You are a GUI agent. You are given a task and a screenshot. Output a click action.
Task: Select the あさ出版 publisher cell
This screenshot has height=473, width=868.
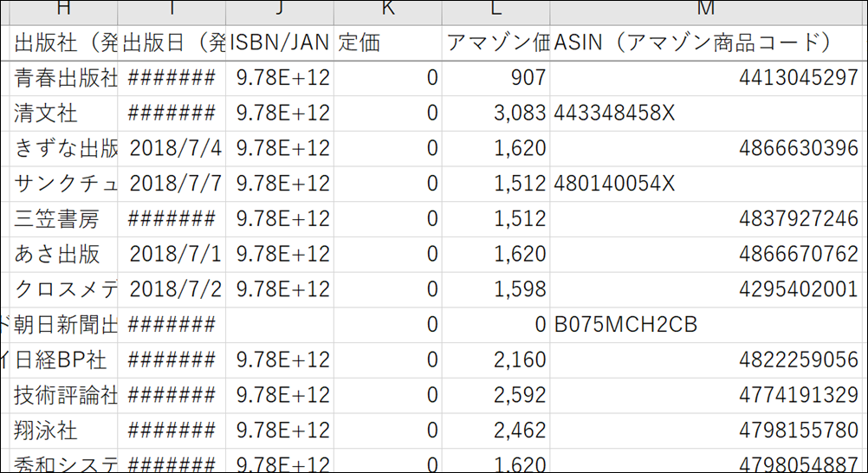(63, 254)
